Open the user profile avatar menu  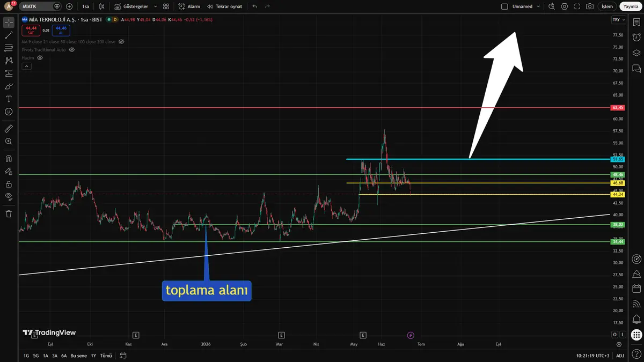click(x=9, y=6)
